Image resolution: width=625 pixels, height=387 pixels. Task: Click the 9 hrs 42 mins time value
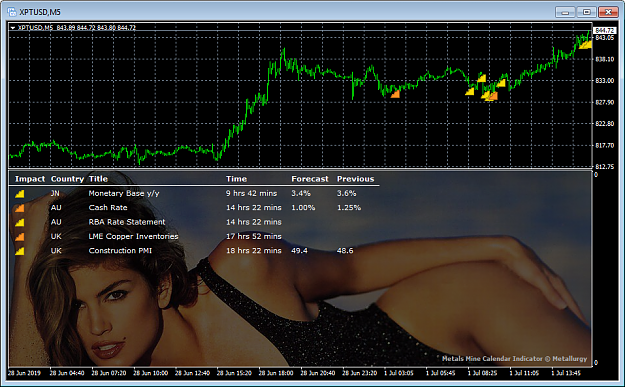click(x=251, y=193)
